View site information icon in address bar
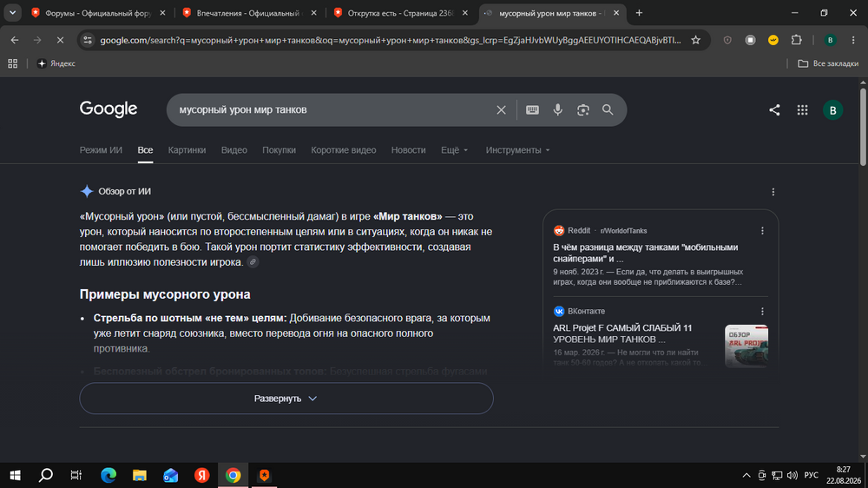Viewport: 868px width, 488px height. [x=88, y=40]
